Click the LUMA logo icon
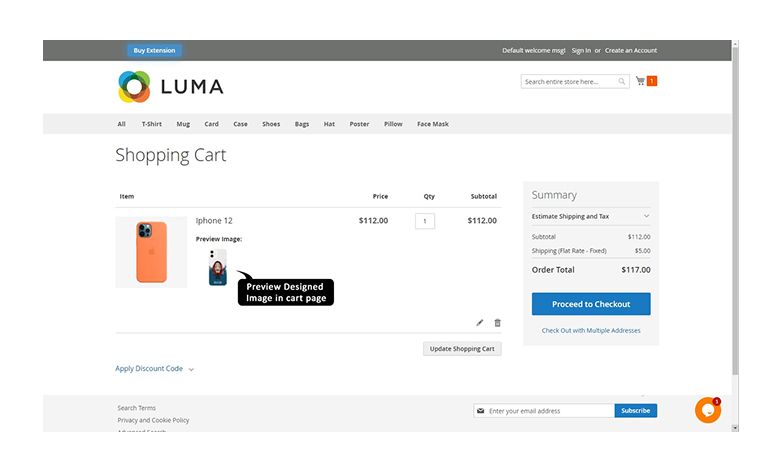 point(134,87)
